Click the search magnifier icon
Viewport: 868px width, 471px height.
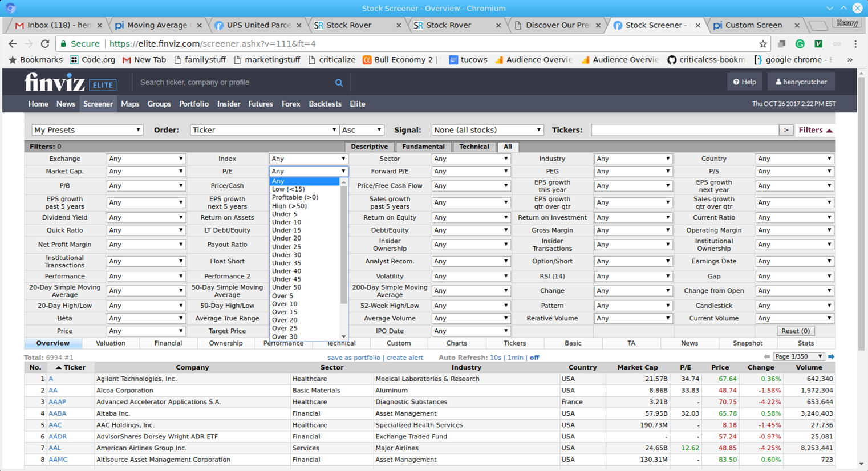point(339,83)
